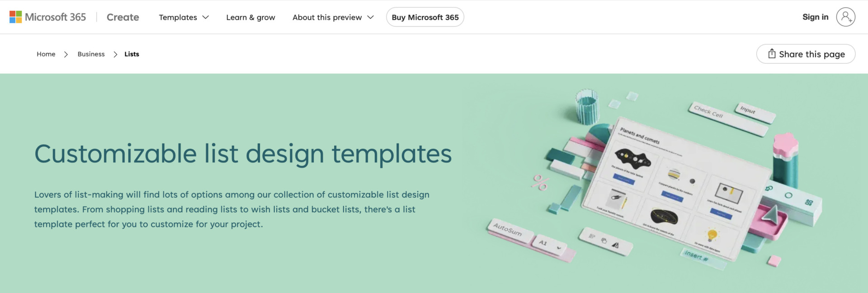Click the description paragraph about list-making
This screenshot has height=293, width=868.
[x=232, y=209]
